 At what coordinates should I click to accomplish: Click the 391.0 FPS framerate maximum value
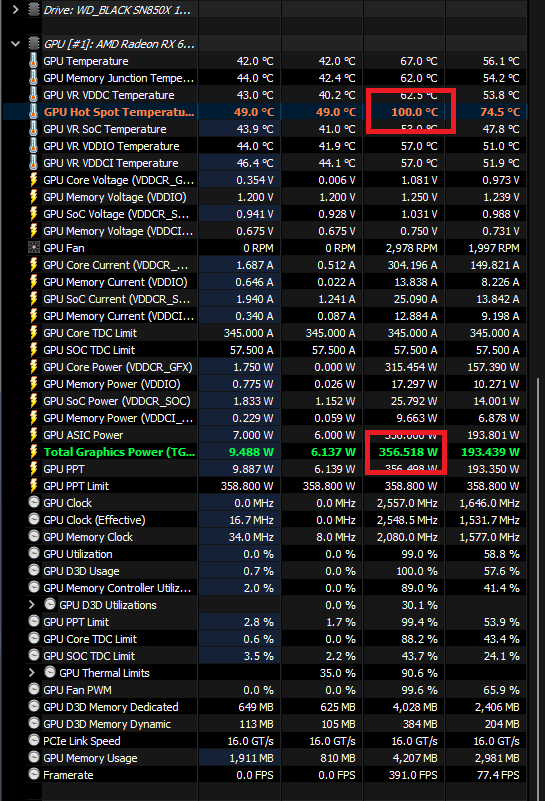coord(413,774)
